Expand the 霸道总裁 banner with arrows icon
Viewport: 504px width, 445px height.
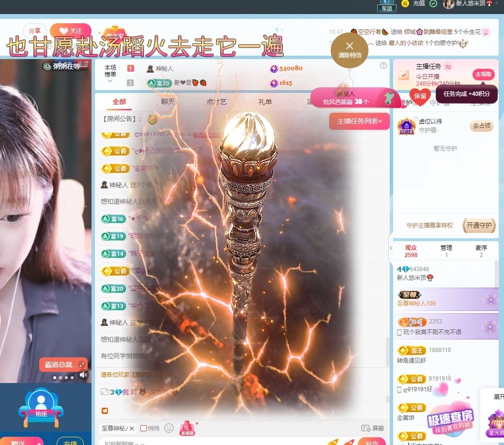82,365
